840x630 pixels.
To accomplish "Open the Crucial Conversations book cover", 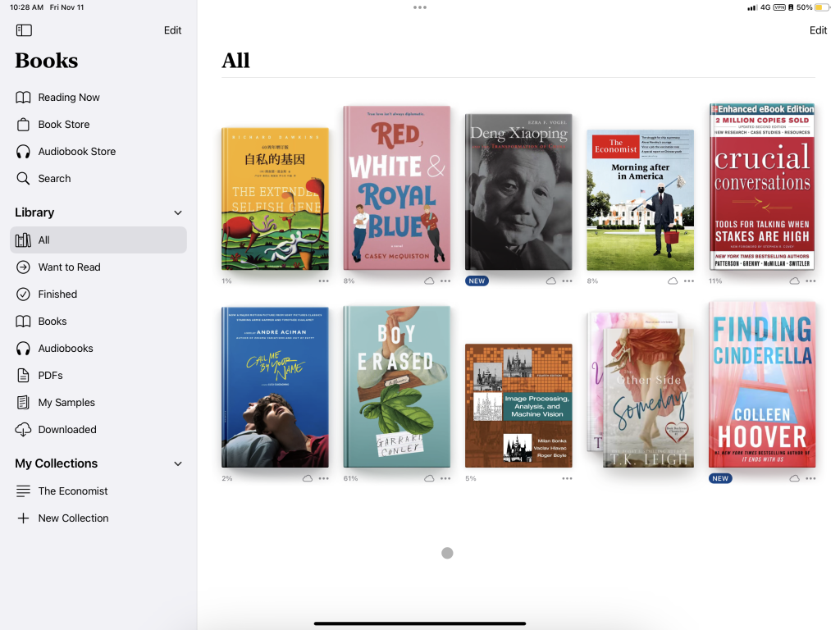I will pos(762,187).
